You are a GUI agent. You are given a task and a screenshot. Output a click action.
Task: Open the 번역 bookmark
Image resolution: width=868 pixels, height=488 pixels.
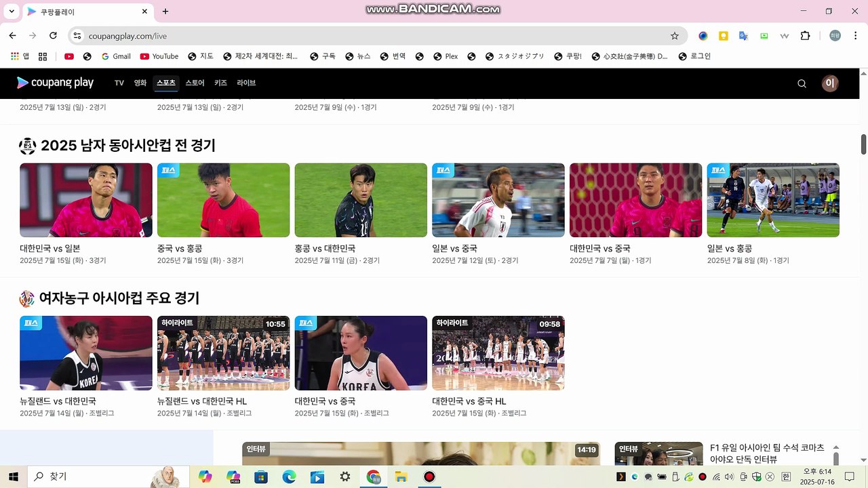tap(393, 56)
